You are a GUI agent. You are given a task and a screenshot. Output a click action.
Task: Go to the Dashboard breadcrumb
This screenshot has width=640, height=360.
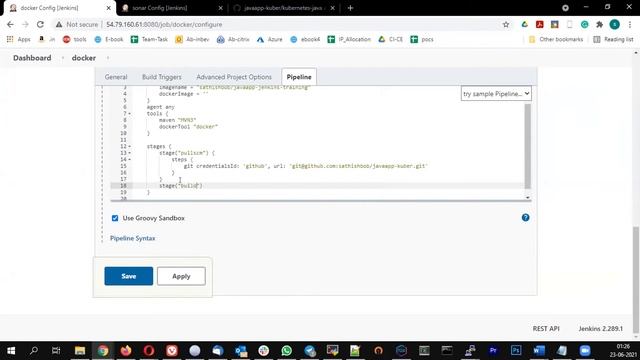32,58
